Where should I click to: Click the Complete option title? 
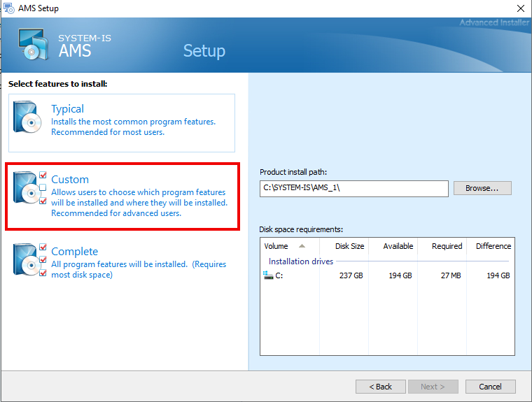(75, 252)
